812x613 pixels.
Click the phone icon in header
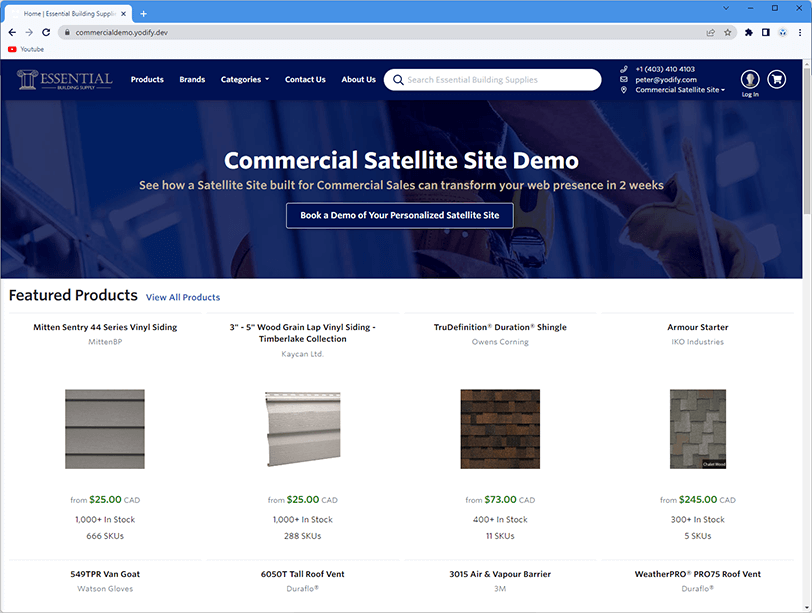[x=624, y=69]
